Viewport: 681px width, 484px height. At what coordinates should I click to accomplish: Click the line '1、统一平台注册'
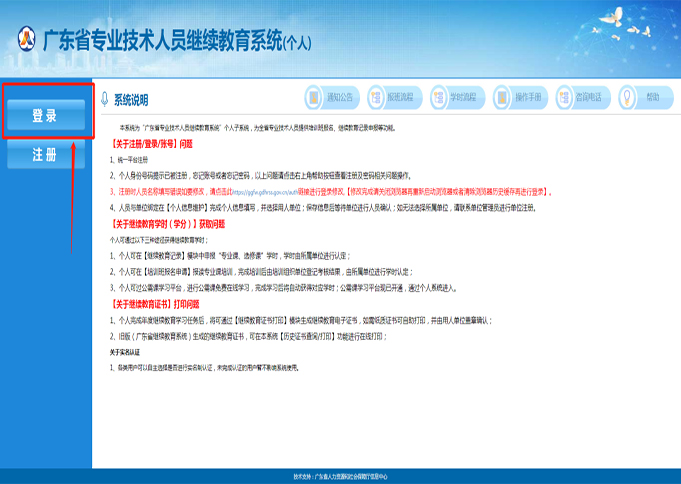[129, 160]
